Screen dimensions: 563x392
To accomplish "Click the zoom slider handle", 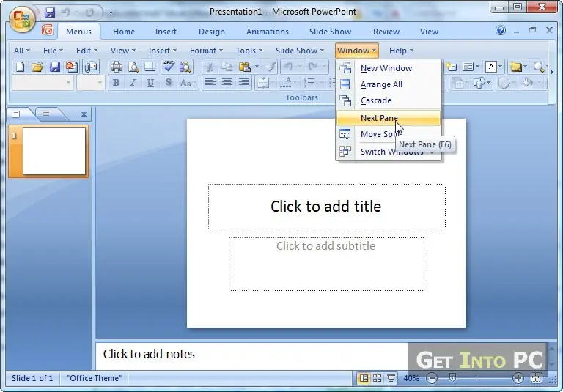I will pyautogui.click(x=452, y=378).
